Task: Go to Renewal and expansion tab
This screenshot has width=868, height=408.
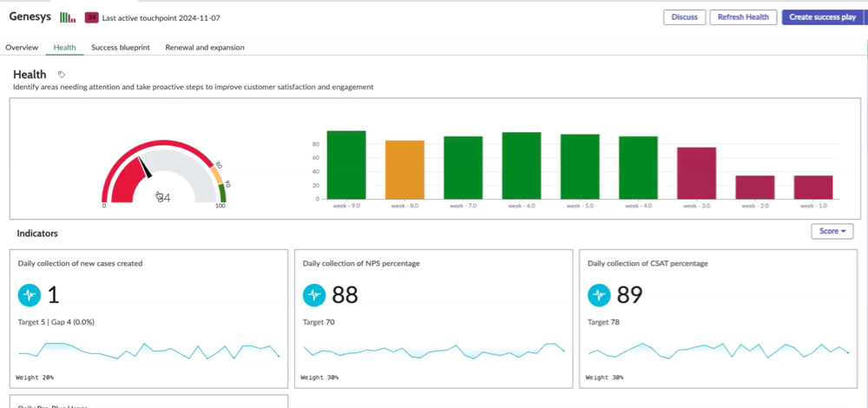Action: (205, 48)
